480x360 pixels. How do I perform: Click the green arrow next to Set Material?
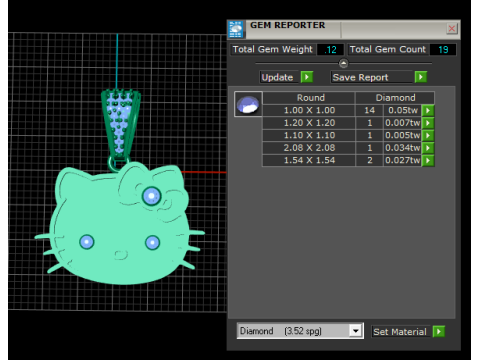tap(439, 331)
